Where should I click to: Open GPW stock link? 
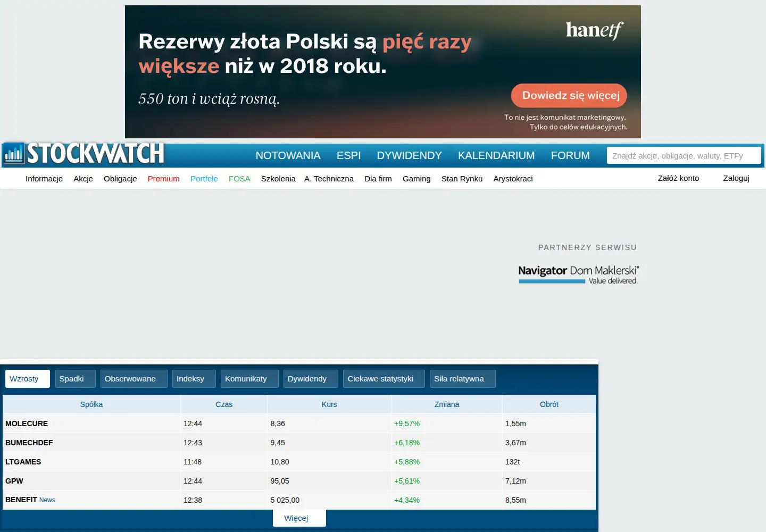pos(14,481)
